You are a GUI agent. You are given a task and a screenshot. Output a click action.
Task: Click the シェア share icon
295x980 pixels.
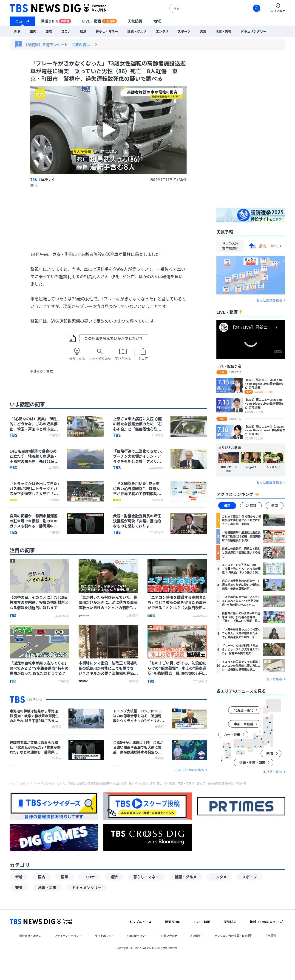(143, 353)
